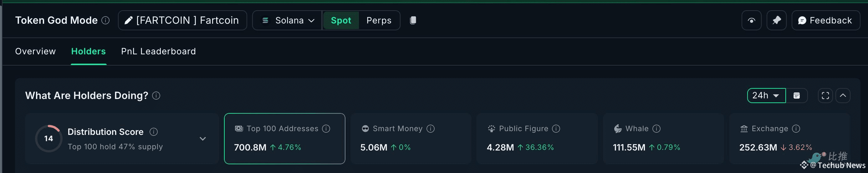Screen dimensions: 868x173
Task: Expand holders panel to fullscreen
Action: [x=825, y=96]
